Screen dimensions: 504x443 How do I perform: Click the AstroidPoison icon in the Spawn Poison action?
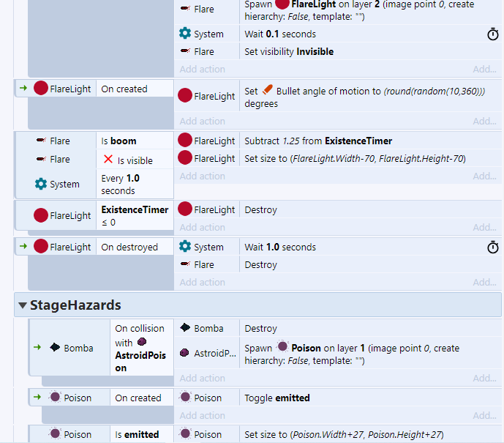(x=185, y=353)
